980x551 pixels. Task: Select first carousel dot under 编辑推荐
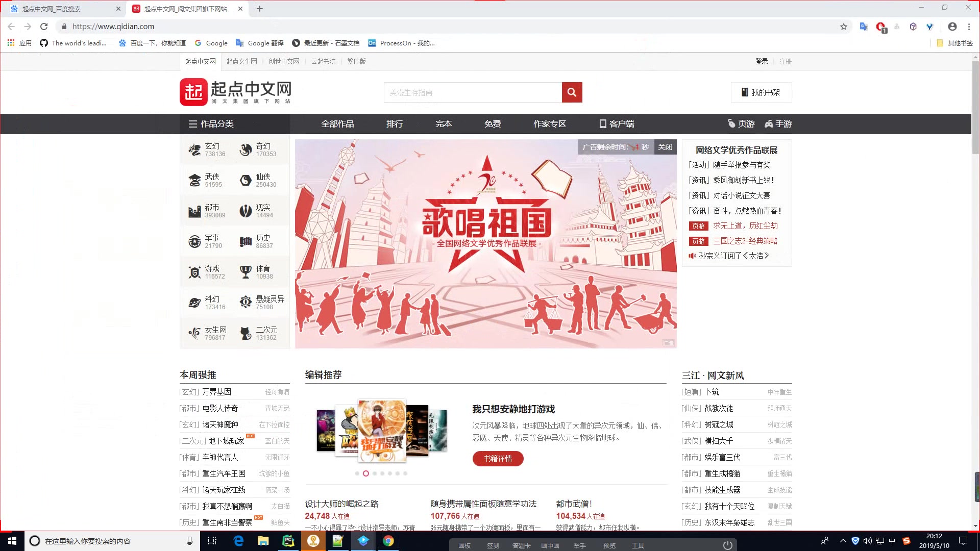click(357, 473)
